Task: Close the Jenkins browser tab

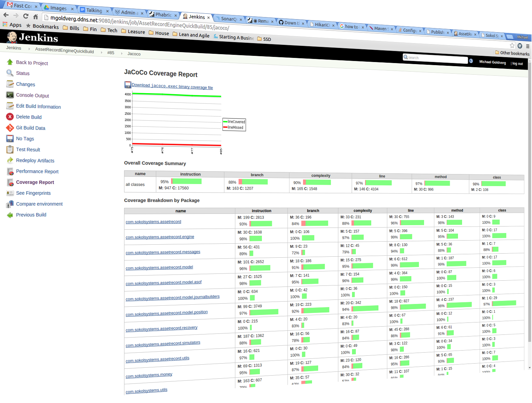Action: (x=208, y=17)
